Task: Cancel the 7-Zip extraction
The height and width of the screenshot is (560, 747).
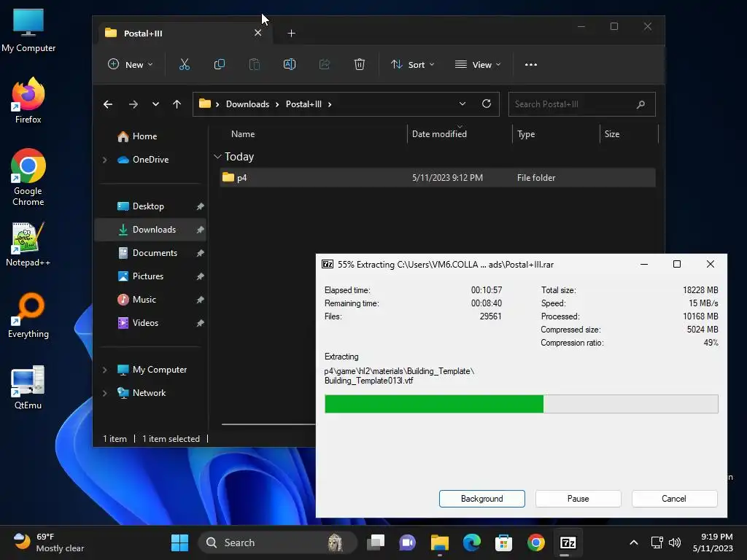Action: click(x=674, y=499)
